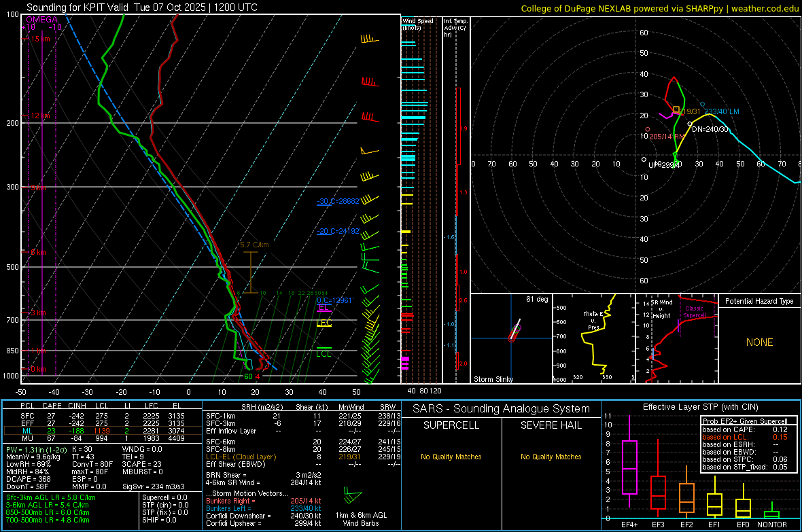Click the CAPE column header

pyautogui.click(x=52, y=406)
